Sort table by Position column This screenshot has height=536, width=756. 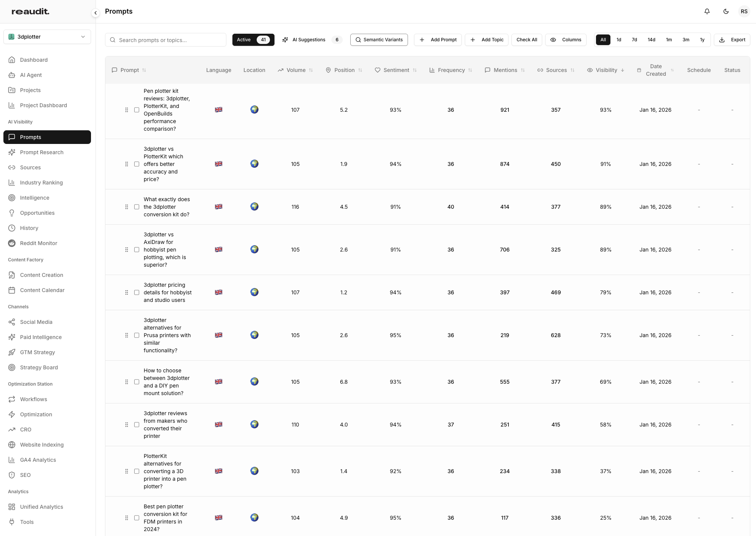tap(344, 70)
